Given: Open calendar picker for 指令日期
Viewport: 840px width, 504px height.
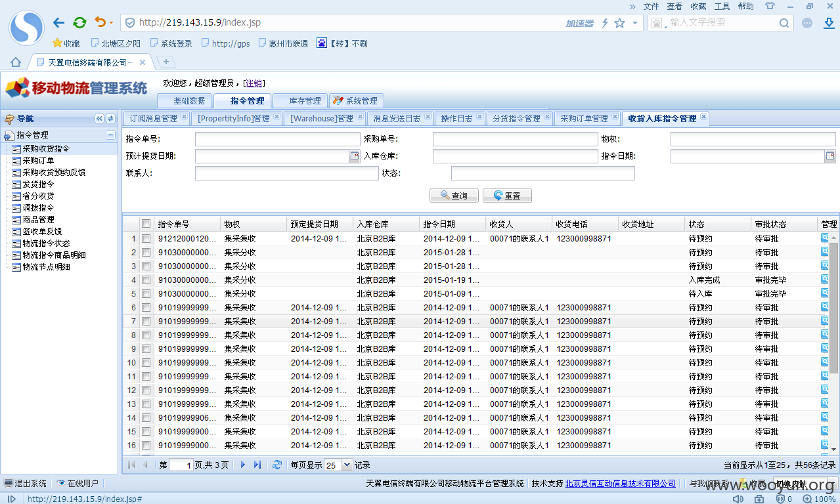Looking at the screenshot, I should (830, 156).
